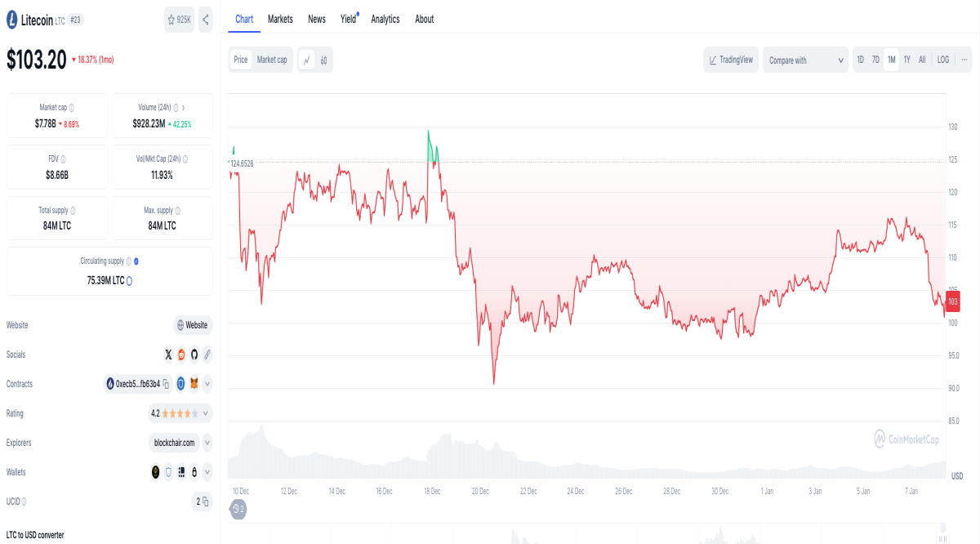Open the Analytics tab
980x544 pixels.
tap(385, 19)
